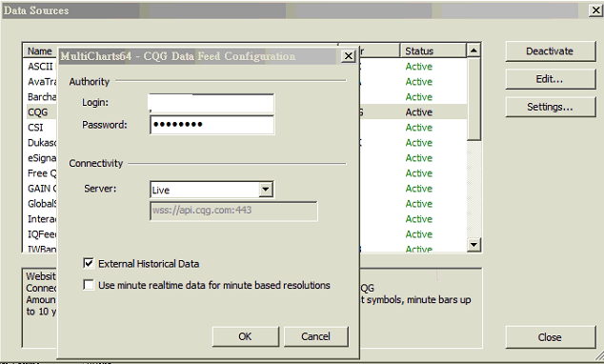
Task: Select the GAIN Capital data source row
Action: pos(42,189)
